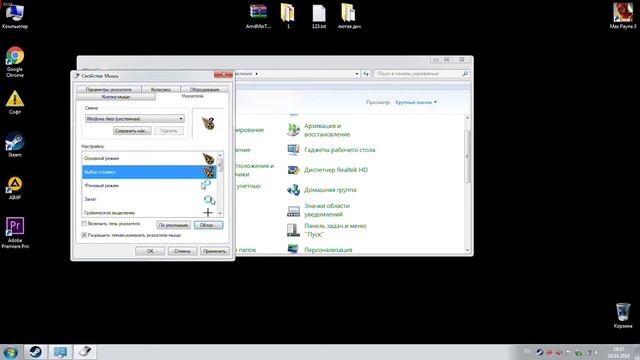Click the Применить apply button
Screen dimensions: 640x360
[x=215, y=251]
